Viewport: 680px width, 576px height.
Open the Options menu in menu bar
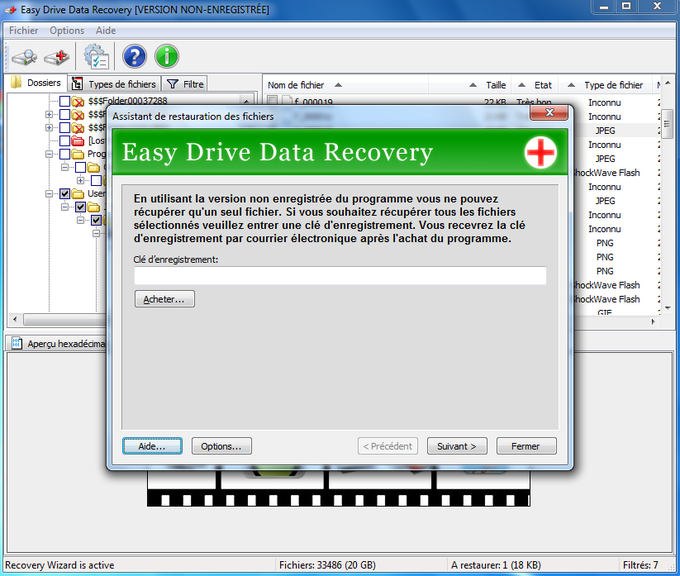(67, 30)
